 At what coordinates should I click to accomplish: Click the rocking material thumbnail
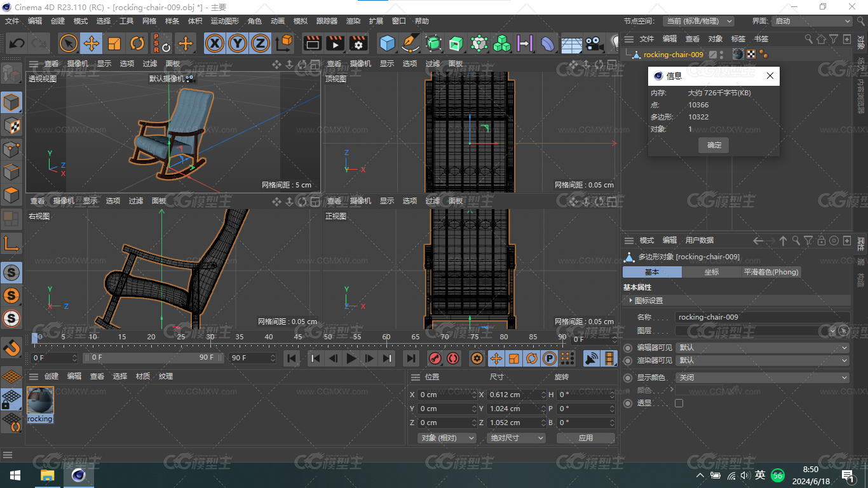click(40, 400)
